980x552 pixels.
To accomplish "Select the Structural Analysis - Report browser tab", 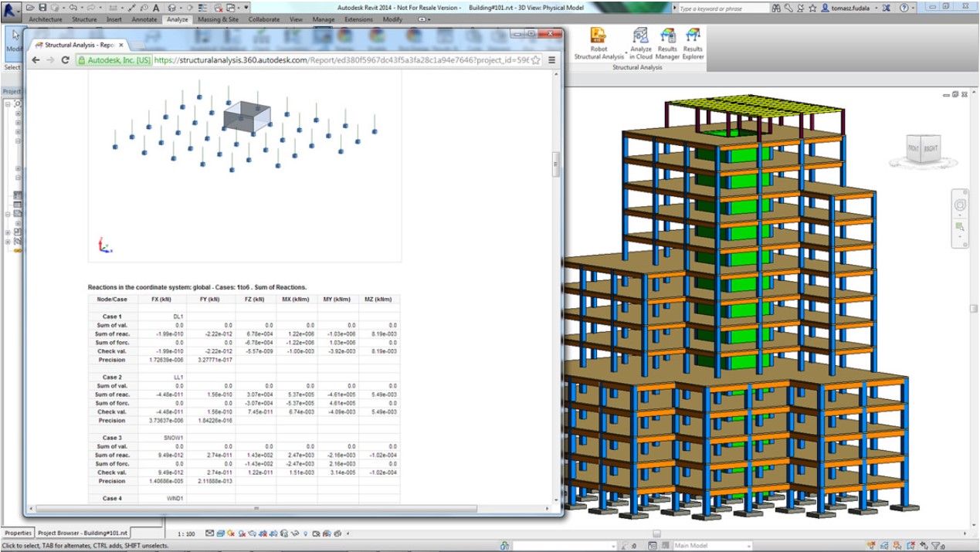I will pyautogui.click(x=77, y=44).
